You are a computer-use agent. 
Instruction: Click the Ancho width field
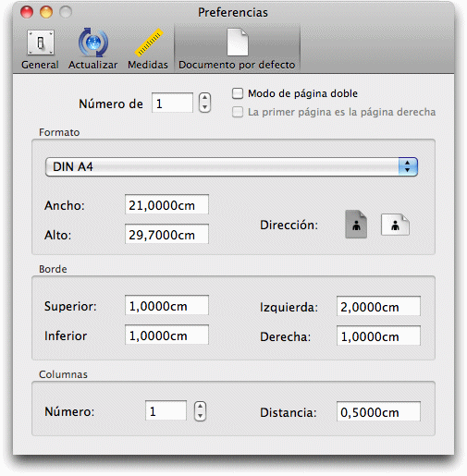(x=166, y=204)
